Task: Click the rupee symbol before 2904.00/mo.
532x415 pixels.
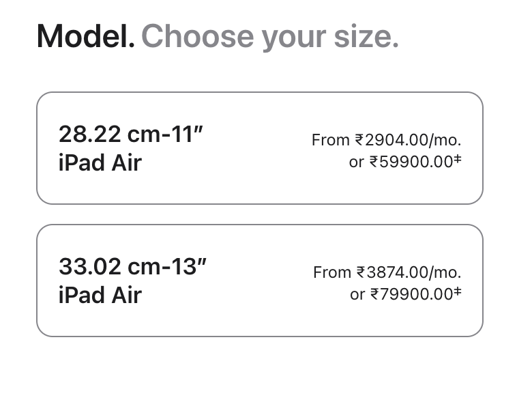Action: point(359,140)
